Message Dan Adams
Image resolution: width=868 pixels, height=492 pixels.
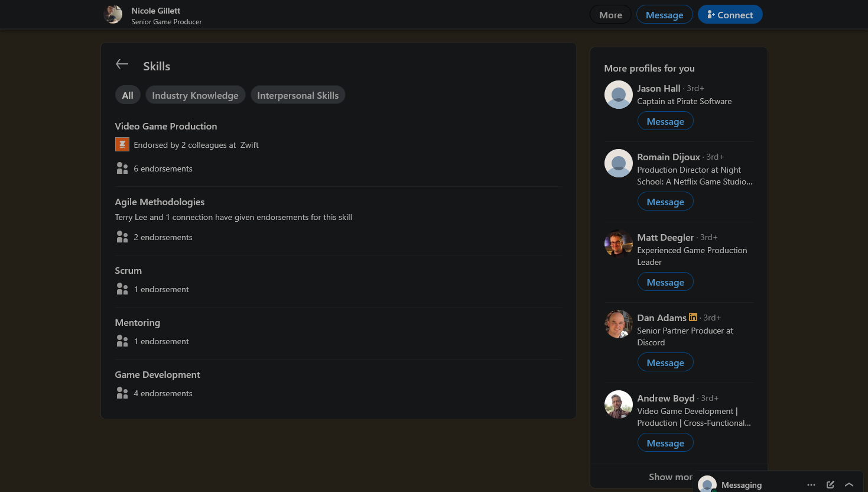665,362
